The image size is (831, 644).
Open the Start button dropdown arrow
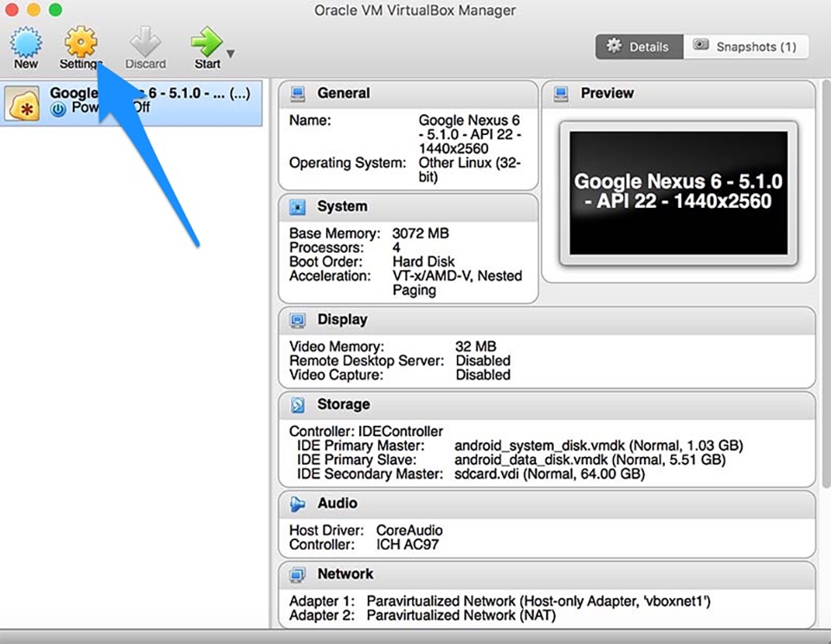pyautogui.click(x=230, y=54)
